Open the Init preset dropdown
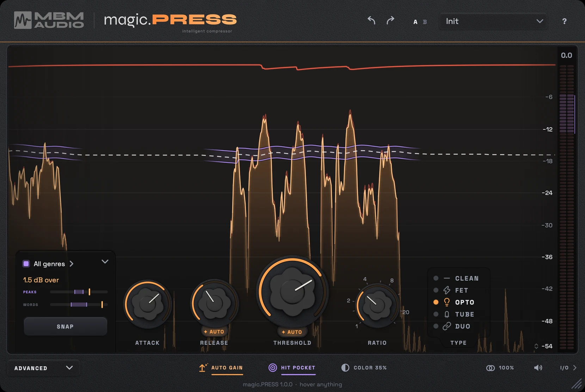This screenshot has height=392, width=585. [493, 21]
